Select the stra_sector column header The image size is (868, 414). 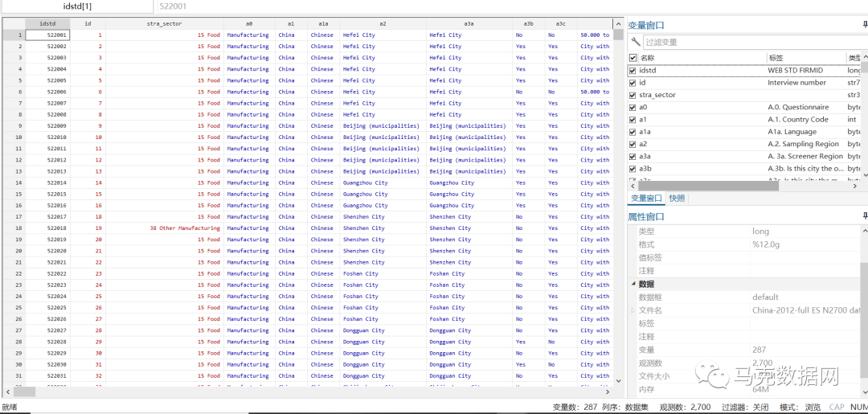[165, 23]
